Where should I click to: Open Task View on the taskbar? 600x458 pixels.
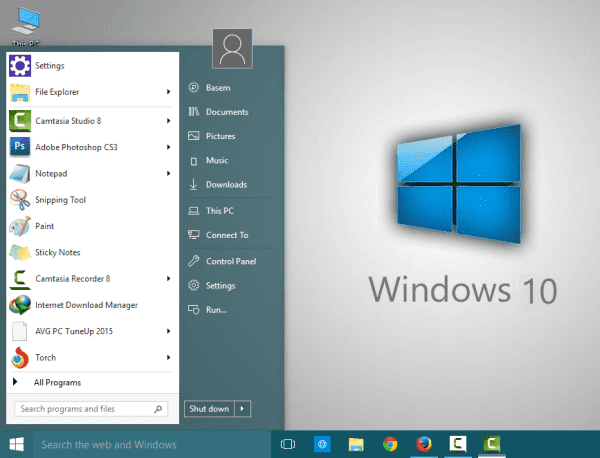288,444
